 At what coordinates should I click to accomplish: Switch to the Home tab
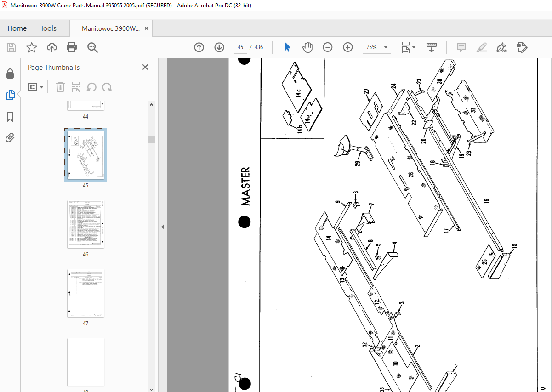pos(17,28)
